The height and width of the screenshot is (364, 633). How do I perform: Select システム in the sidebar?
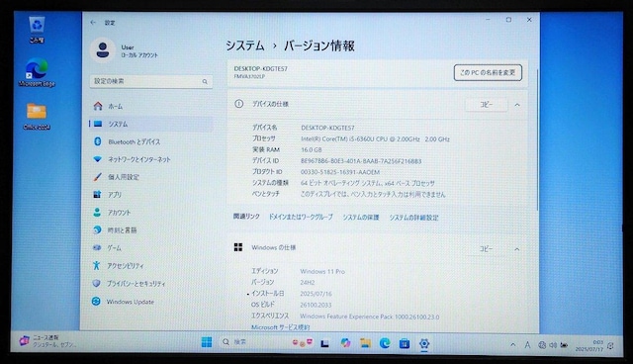pyautogui.click(x=151, y=124)
